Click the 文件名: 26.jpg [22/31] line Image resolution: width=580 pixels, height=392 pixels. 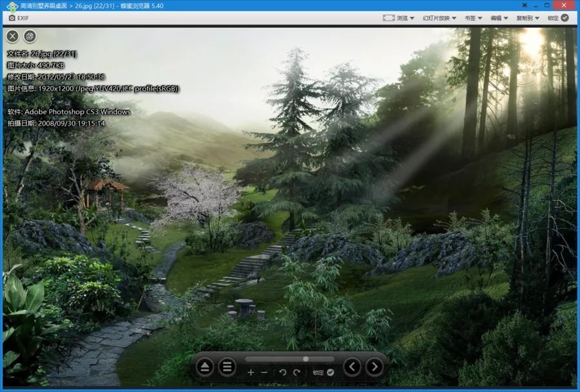pos(42,54)
